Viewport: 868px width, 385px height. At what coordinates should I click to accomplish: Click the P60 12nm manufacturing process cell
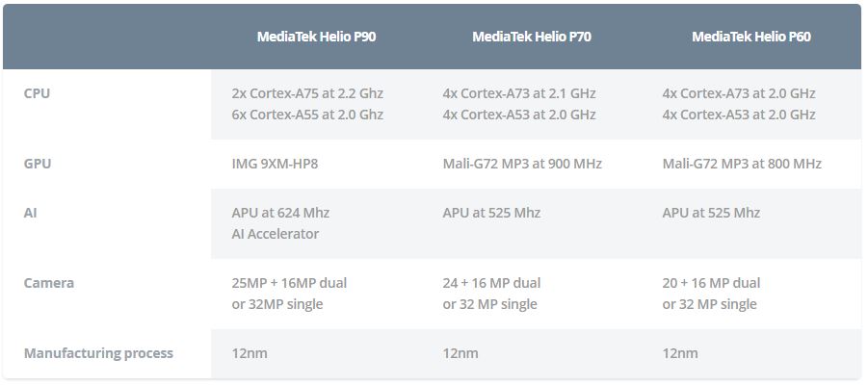coord(680,353)
